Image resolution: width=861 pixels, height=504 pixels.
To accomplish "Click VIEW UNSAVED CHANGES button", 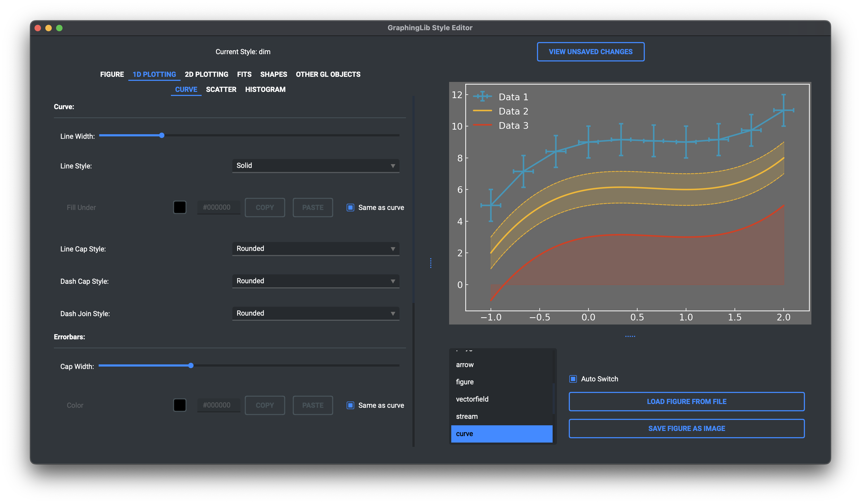I will [590, 51].
